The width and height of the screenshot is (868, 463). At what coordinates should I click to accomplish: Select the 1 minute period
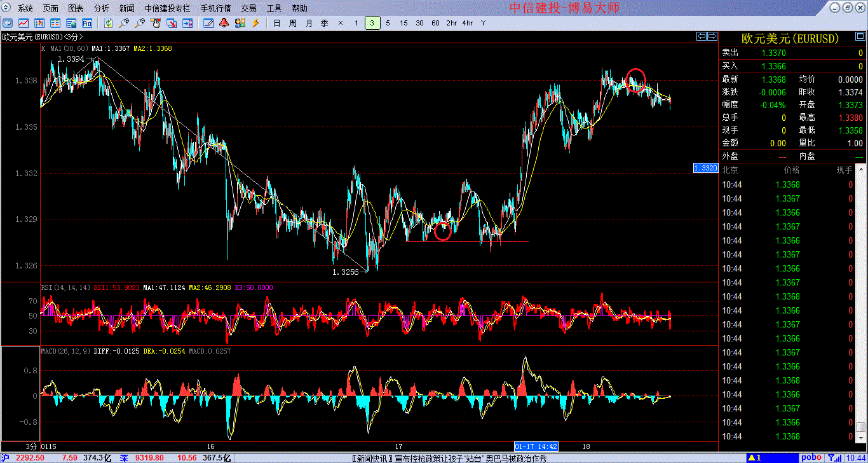(356, 23)
